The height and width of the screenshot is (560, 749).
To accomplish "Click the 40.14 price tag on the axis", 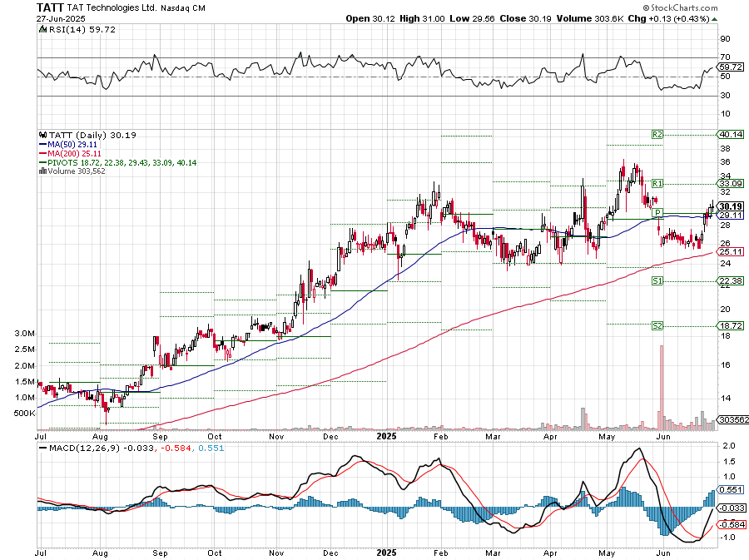I will [730, 134].
